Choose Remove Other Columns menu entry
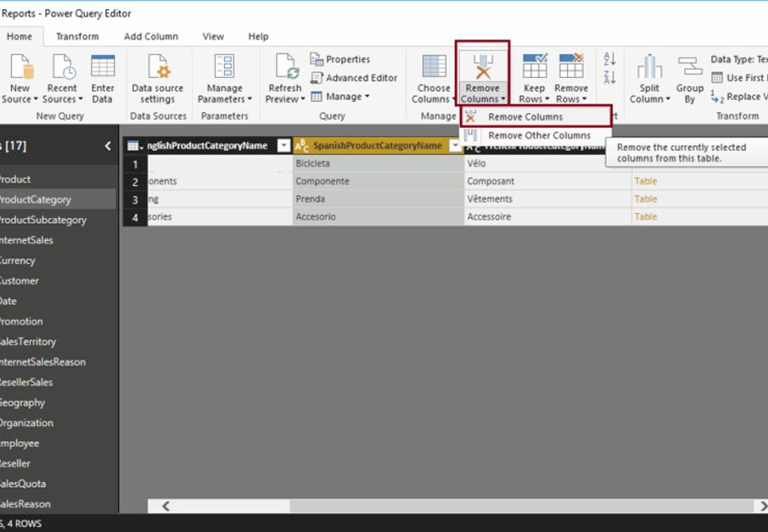This screenshot has height=532, width=768. (x=535, y=135)
